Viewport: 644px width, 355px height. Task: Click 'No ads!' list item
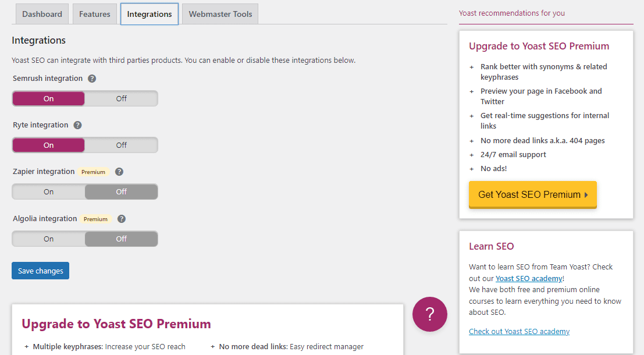coord(494,168)
